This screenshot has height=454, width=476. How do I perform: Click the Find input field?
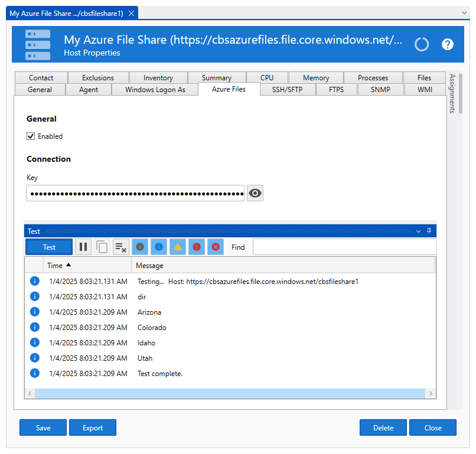pyautogui.click(x=344, y=247)
